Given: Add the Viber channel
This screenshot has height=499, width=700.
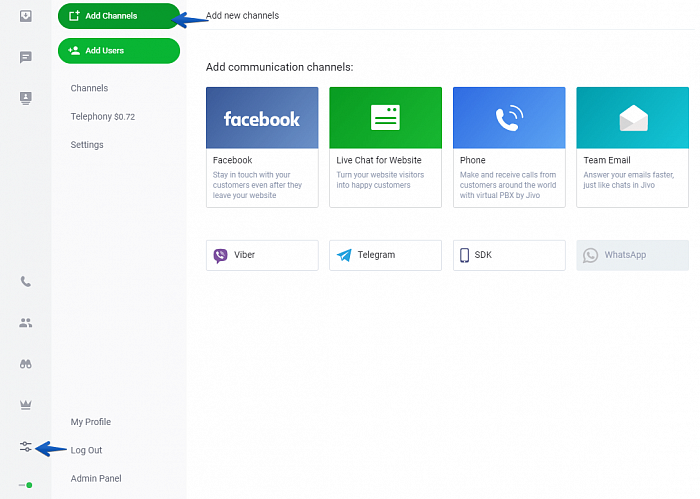Looking at the screenshot, I should point(262,255).
